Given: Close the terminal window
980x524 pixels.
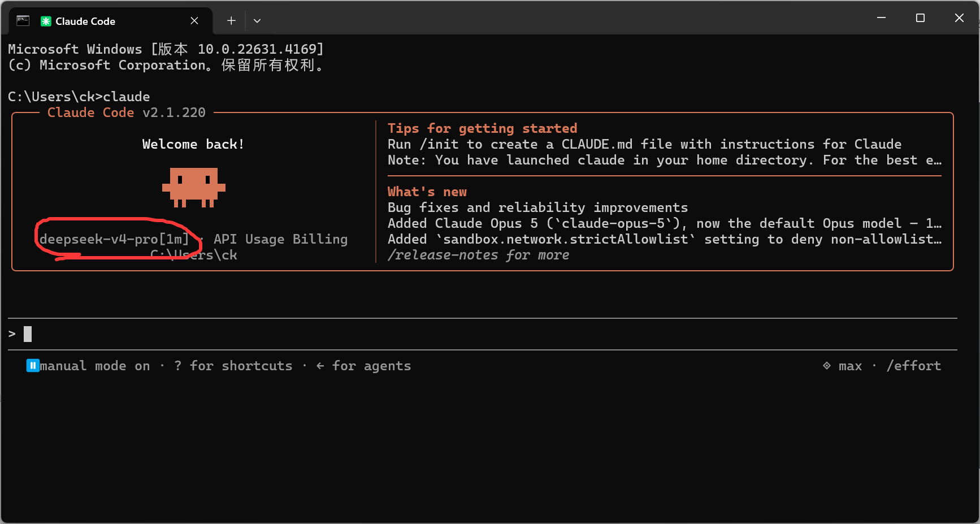Looking at the screenshot, I should pyautogui.click(x=959, y=18).
